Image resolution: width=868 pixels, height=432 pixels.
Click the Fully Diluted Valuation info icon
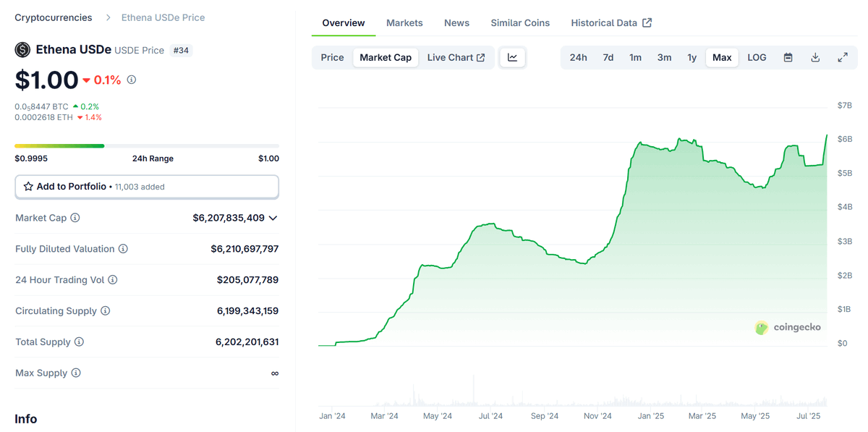pyautogui.click(x=123, y=249)
